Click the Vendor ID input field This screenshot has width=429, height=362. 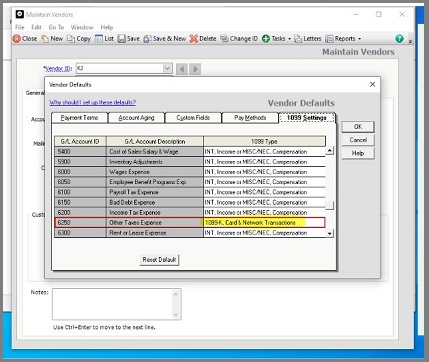point(120,69)
